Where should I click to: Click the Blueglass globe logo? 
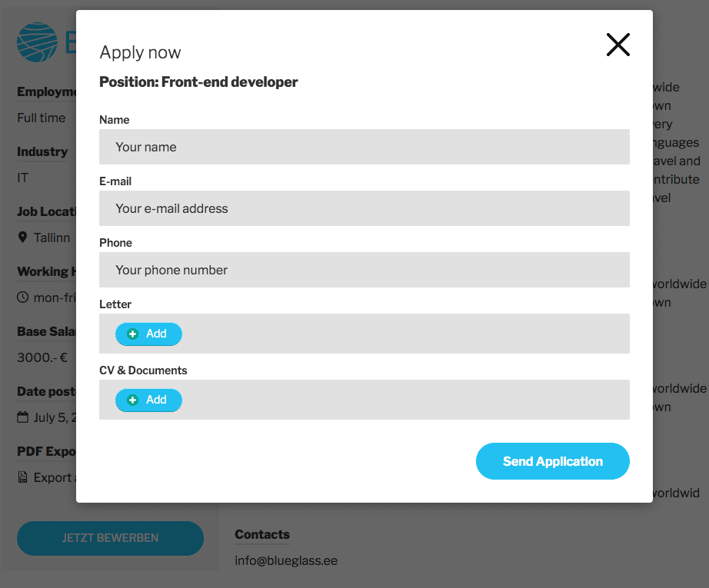37,42
